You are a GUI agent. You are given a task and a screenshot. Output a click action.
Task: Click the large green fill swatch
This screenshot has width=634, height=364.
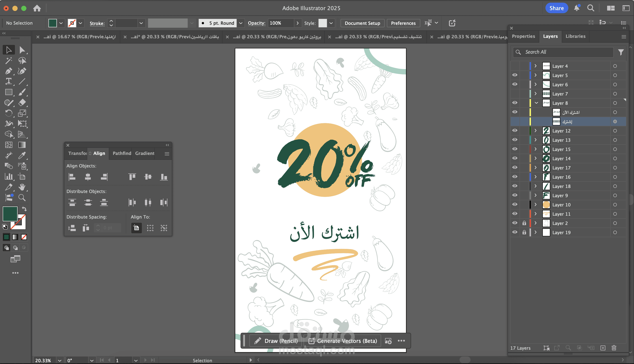10,214
